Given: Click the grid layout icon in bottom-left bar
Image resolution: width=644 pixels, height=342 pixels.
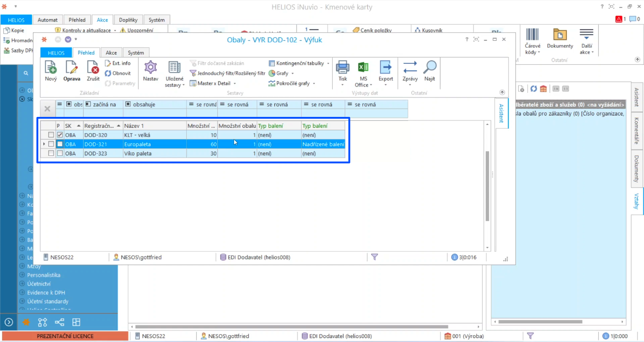Looking at the screenshot, I should click(76, 322).
